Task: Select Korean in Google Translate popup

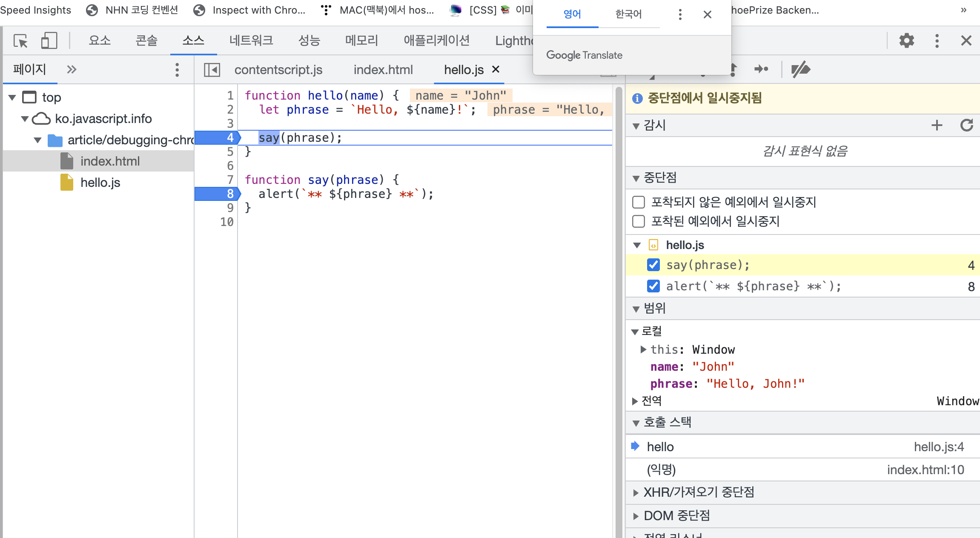Action: coord(628,14)
